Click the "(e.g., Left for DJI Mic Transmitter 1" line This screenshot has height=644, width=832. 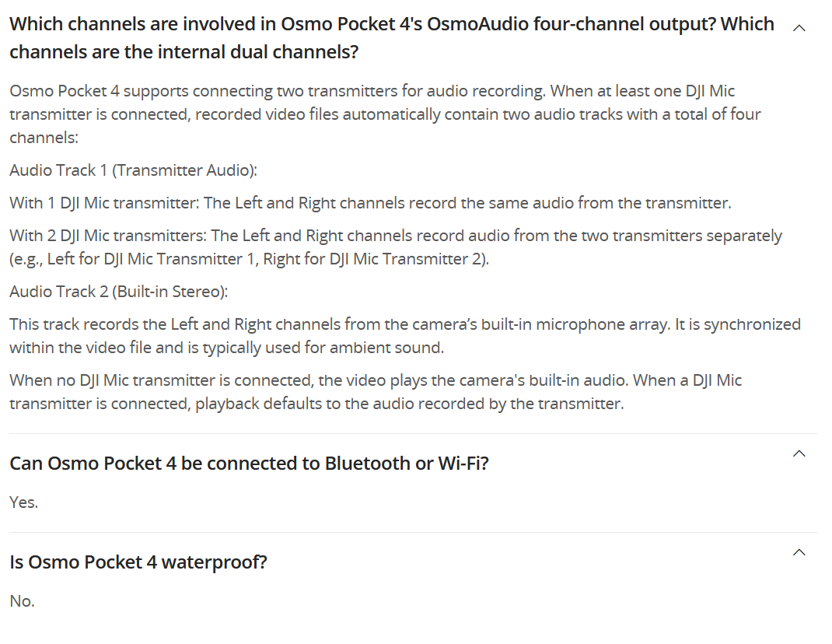pos(249,259)
